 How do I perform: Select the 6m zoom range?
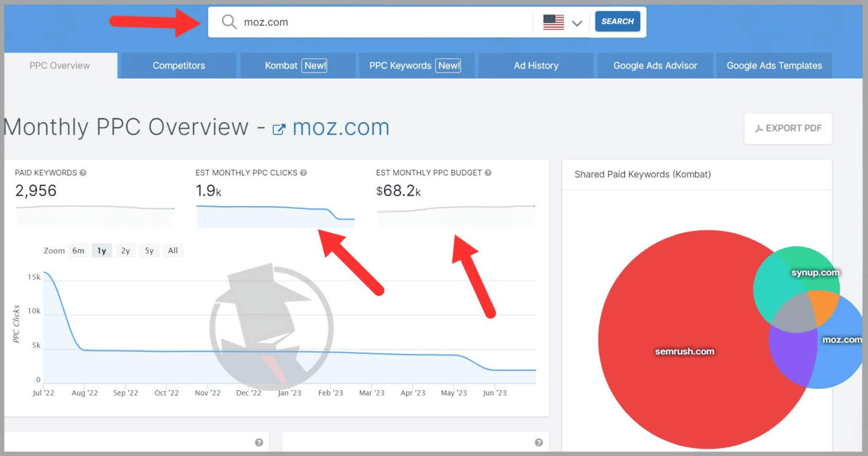point(78,250)
